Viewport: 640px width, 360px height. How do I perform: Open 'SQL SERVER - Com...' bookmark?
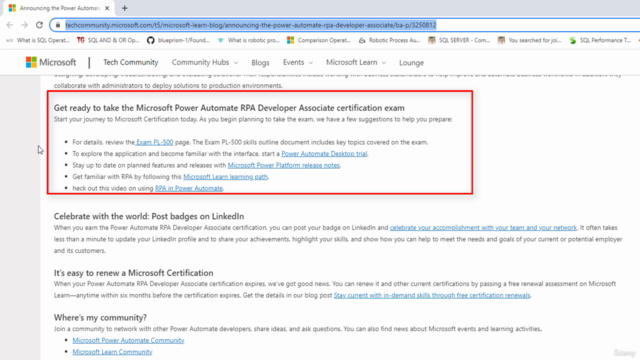(459, 40)
